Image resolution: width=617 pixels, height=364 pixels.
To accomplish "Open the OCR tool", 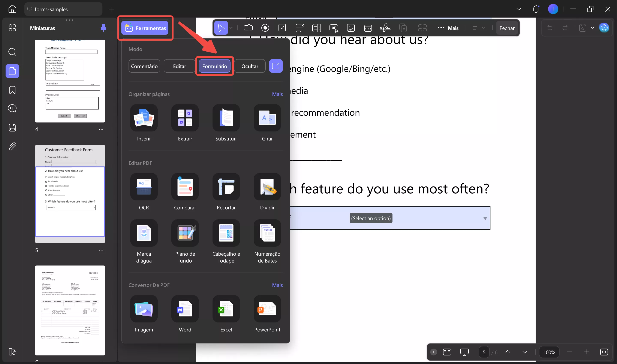I will (144, 187).
